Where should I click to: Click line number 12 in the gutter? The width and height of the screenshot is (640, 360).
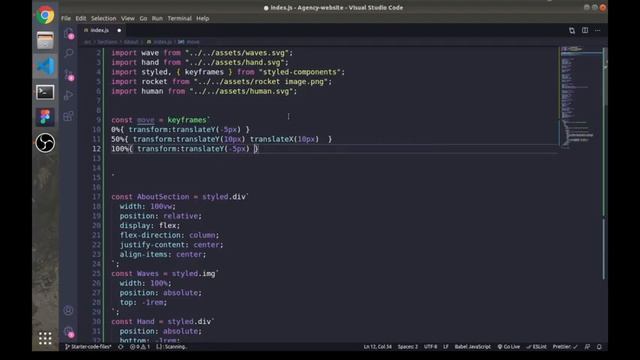click(96, 149)
